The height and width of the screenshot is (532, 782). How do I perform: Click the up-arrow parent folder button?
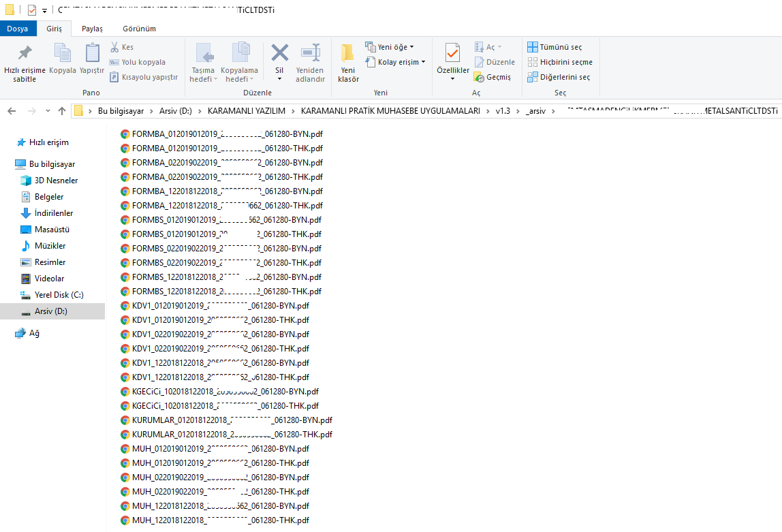point(62,111)
